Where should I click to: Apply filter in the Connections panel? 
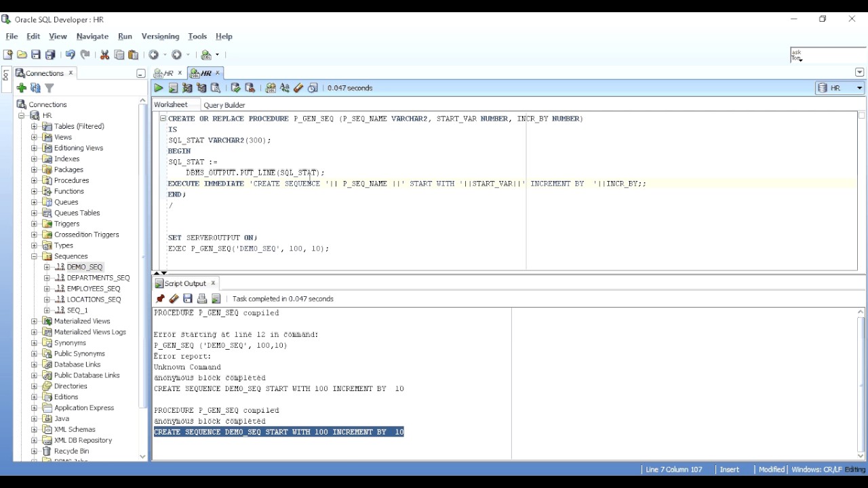click(x=50, y=88)
